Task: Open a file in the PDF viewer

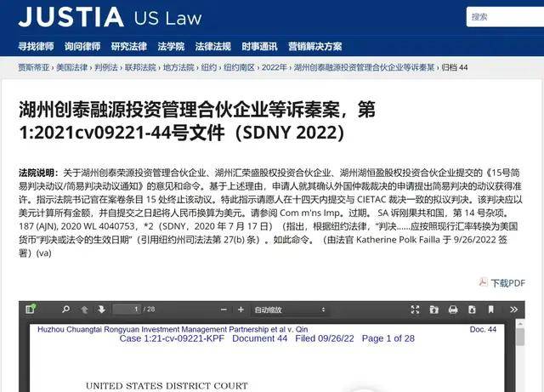Action: [x=433, y=310]
